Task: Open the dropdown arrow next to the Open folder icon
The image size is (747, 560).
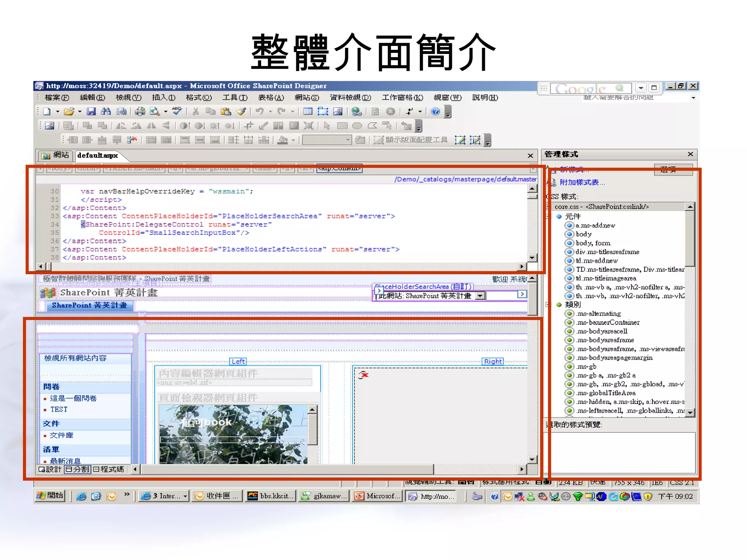Action: (80, 112)
